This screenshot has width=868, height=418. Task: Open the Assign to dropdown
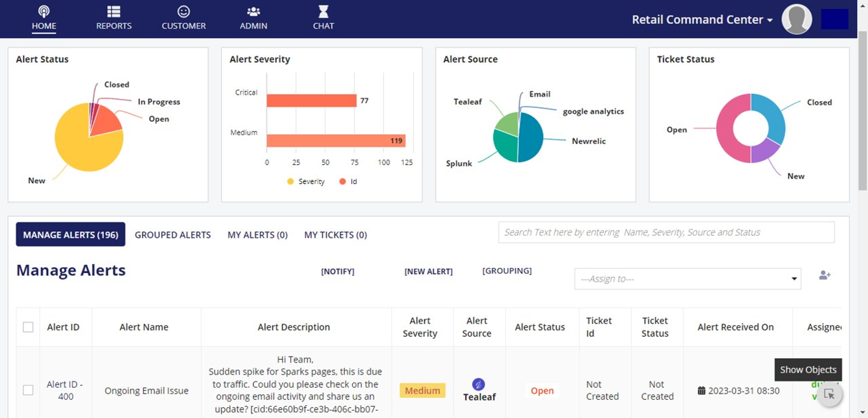click(x=687, y=279)
